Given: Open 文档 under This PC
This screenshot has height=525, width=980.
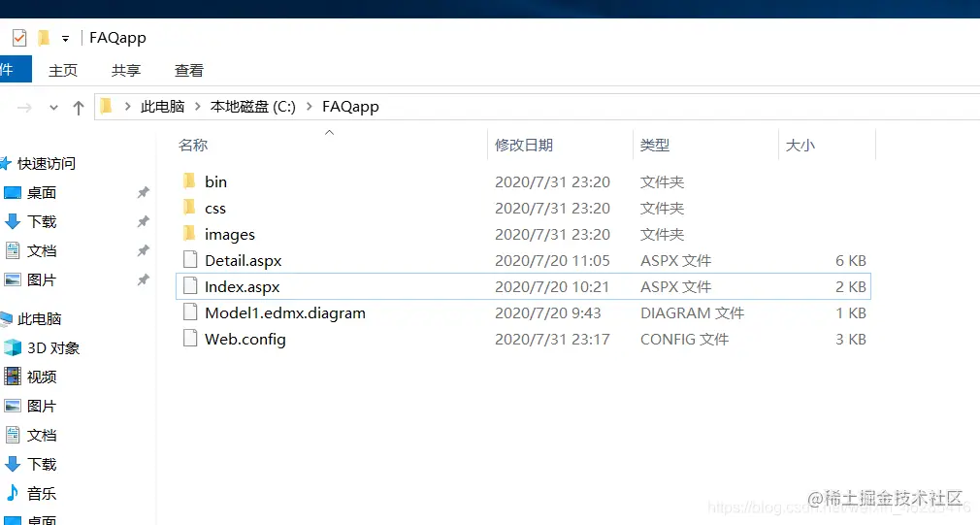Looking at the screenshot, I should pos(42,435).
